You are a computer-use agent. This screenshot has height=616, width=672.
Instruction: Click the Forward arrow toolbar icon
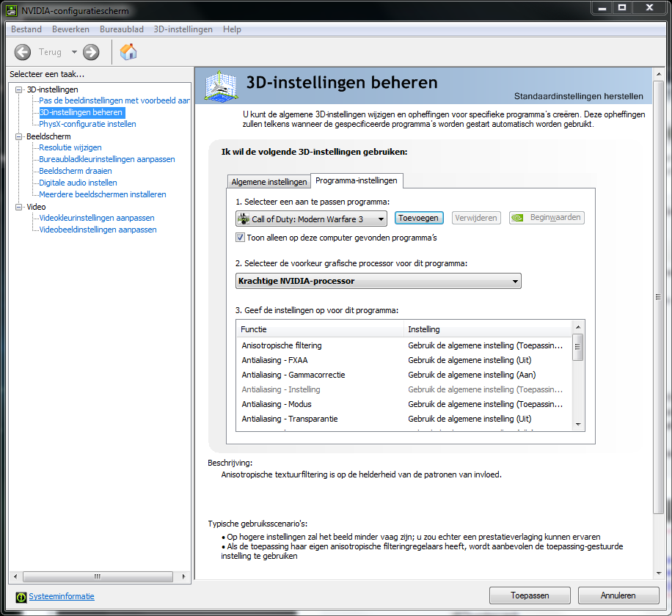pos(91,52)
